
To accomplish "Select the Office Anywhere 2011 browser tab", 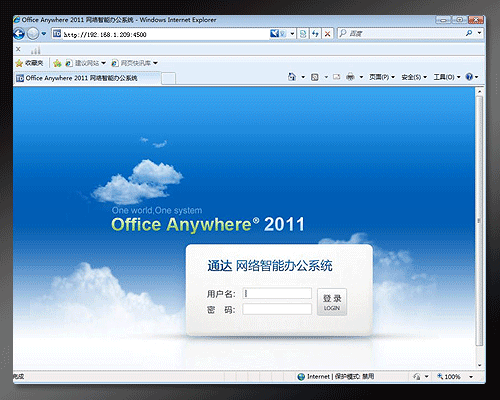I will 87,78.
